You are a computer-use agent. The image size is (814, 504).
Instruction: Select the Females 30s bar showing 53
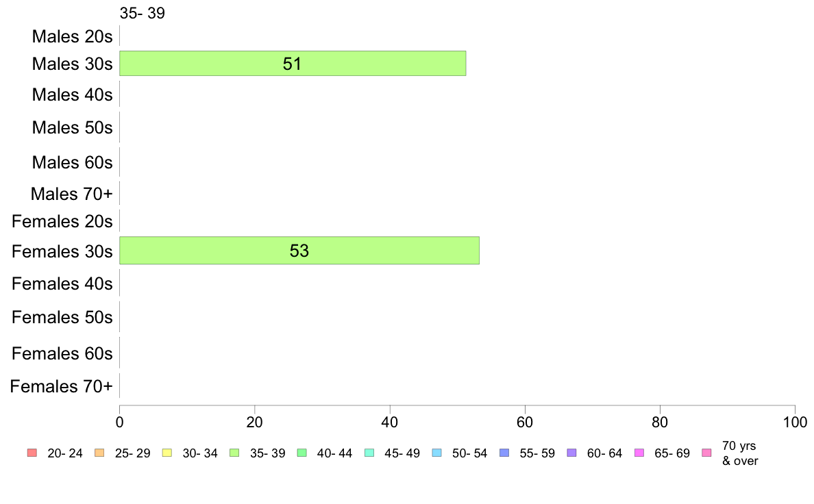(x=299, y=251)
